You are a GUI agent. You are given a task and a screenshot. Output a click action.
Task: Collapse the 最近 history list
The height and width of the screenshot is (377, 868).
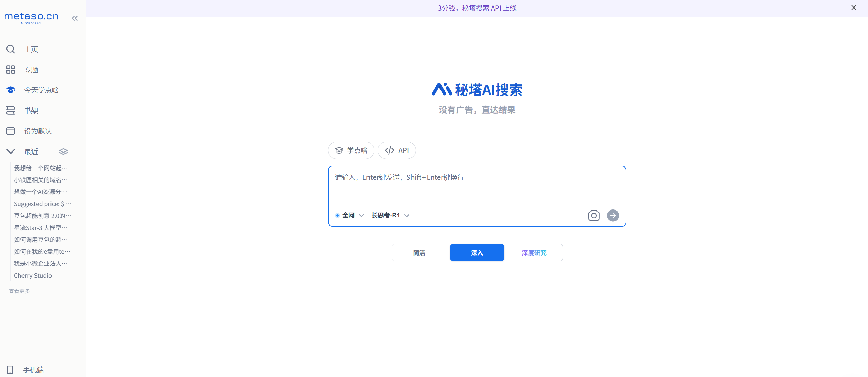click(11, 151)
